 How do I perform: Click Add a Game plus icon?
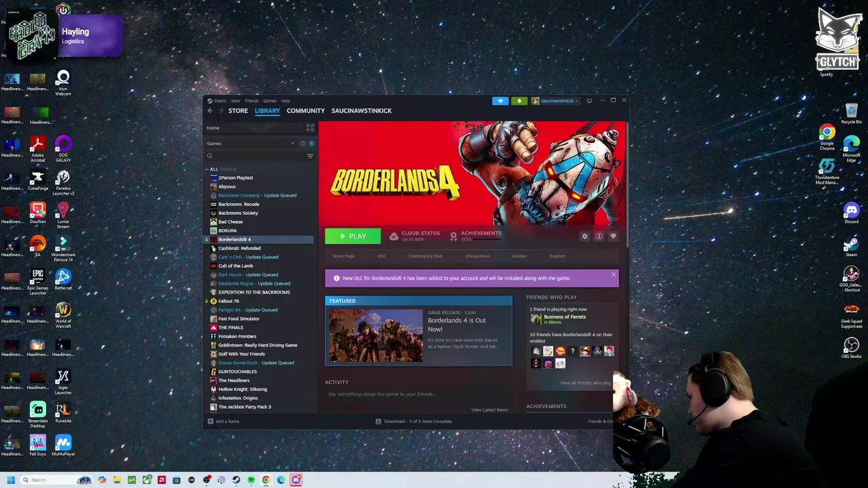click(x=210, y=422)
